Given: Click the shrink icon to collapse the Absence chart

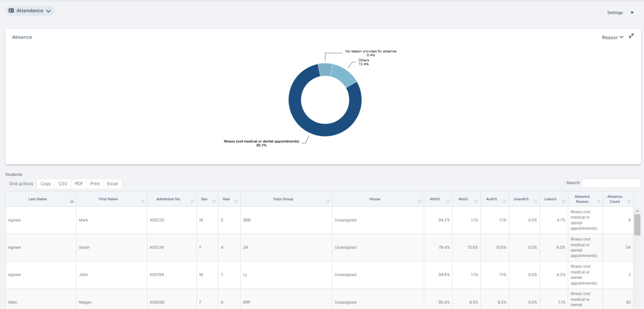Looking at the screenshot, I should [x=631, y=36].
